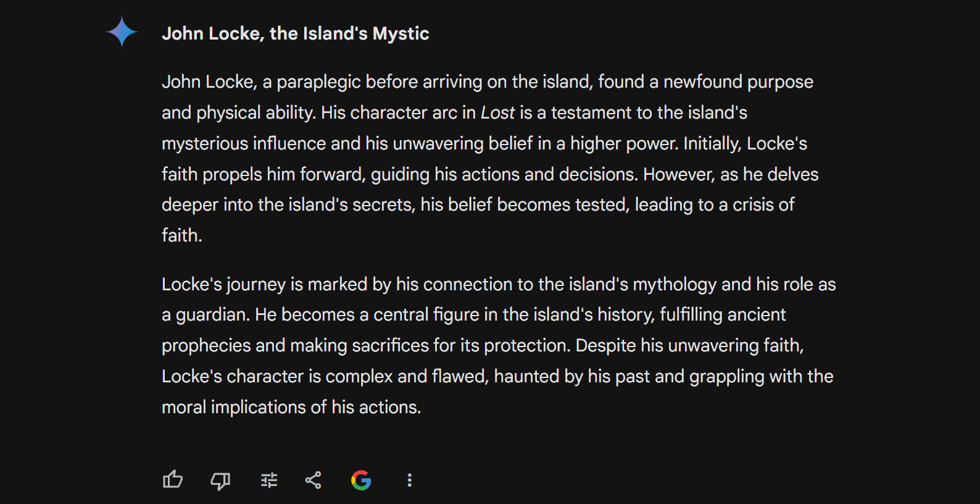The width and height of the screenshot is (980, 504).
Task: Click the Google double-check response icon
Action: coord(361,480)
